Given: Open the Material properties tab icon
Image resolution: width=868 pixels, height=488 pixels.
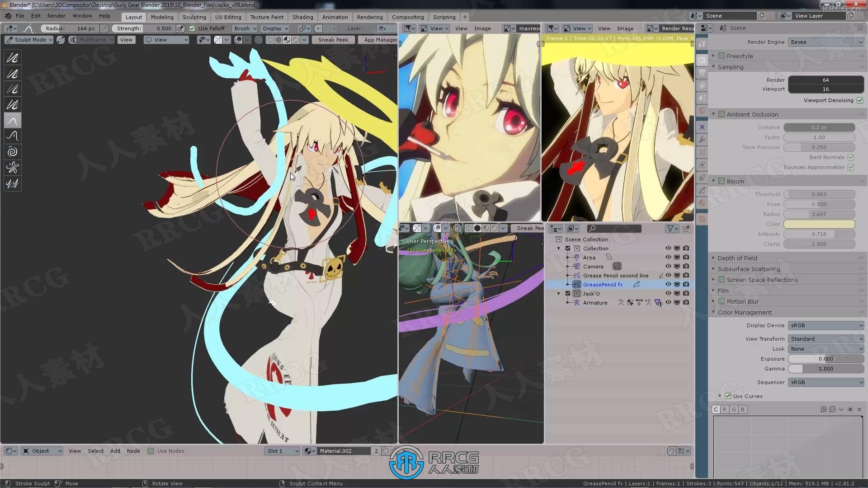Looking at the screenshot, I should [702, 203].
